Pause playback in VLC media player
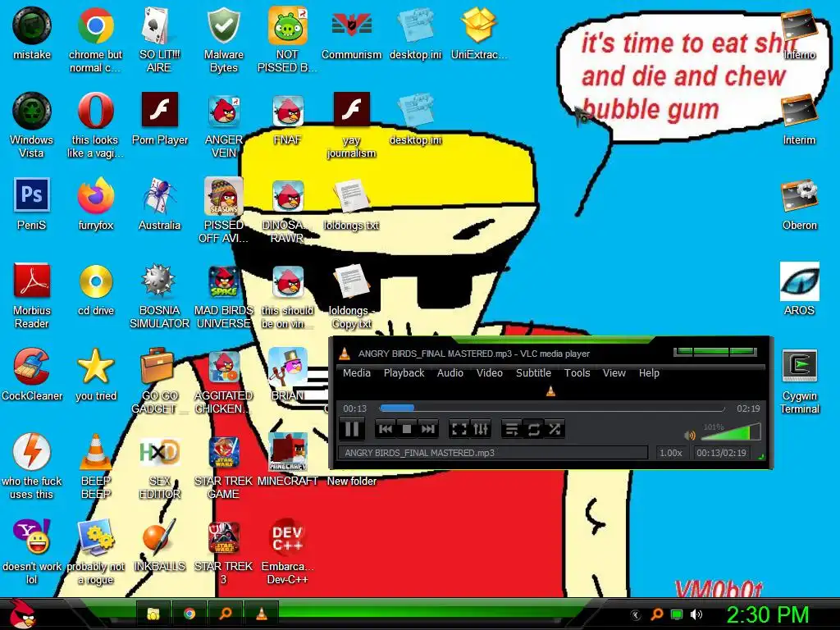The image size is (840, 630). tap(352, 429)
